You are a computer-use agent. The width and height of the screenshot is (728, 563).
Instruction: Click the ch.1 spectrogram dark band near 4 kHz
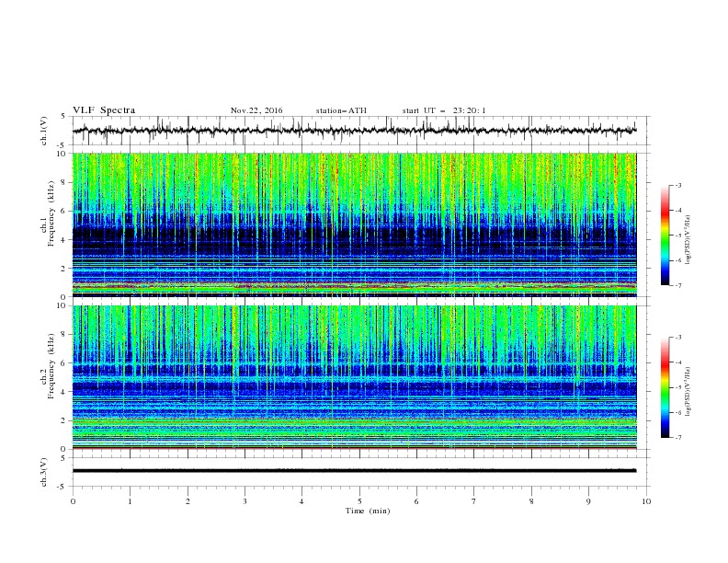point(354,237)
